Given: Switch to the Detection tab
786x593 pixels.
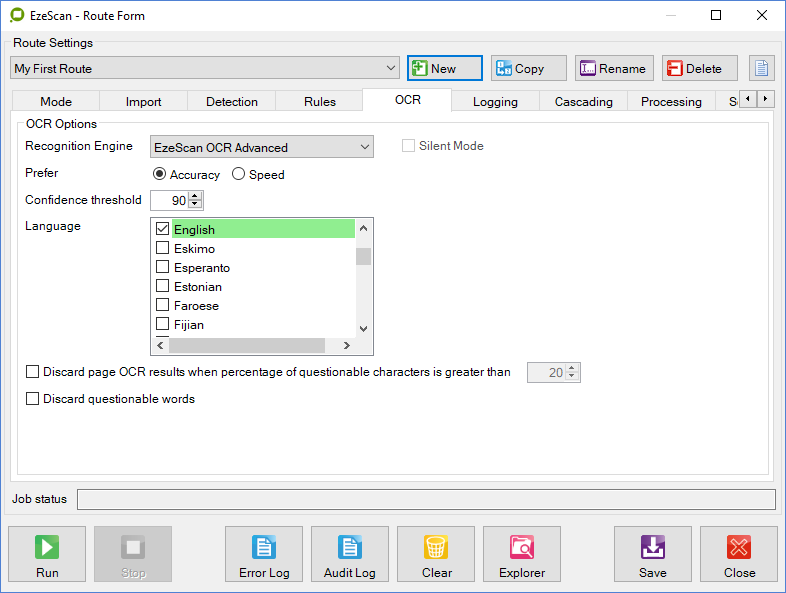Looking at the screenshot, I should 232,101.
